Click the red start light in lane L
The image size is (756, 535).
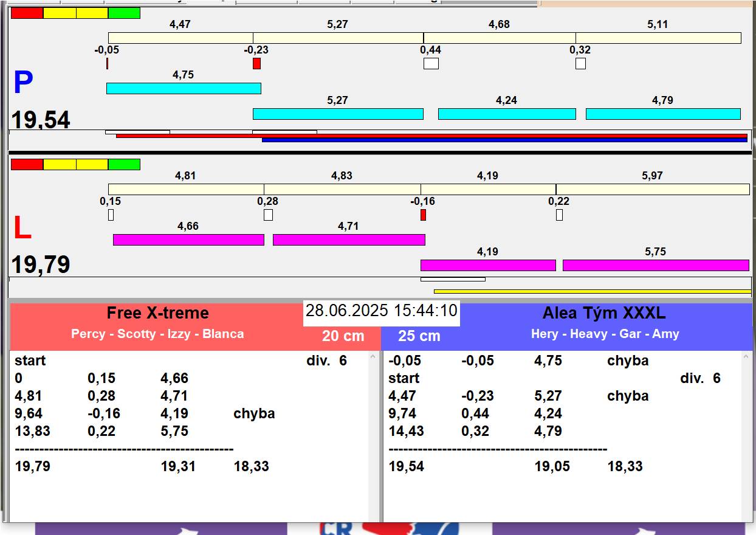pyautogui.click(x=27, y=164)
